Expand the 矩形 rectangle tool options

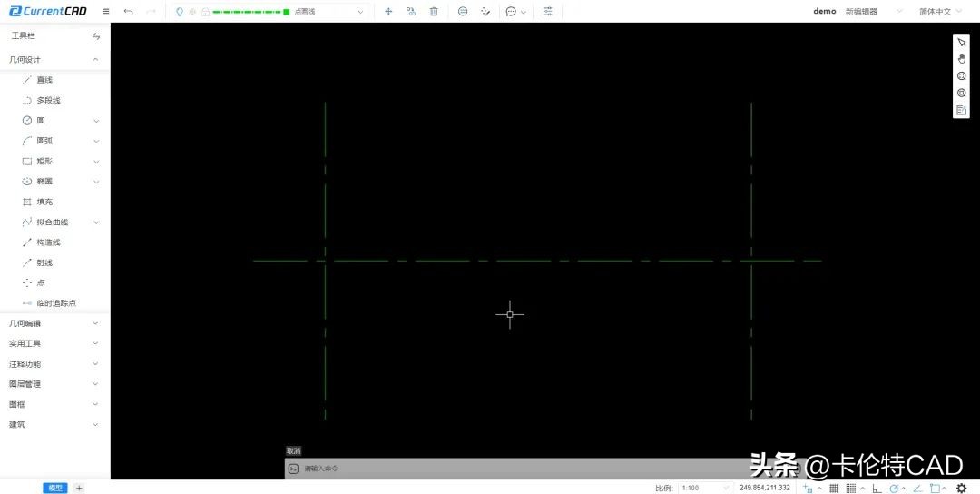point(96,162)
